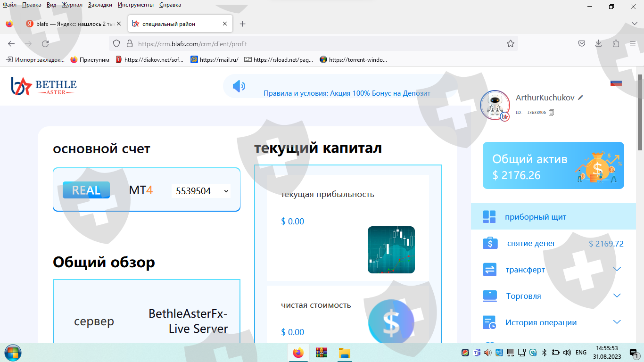Expand the Торговля menu section

coord(617,296)
